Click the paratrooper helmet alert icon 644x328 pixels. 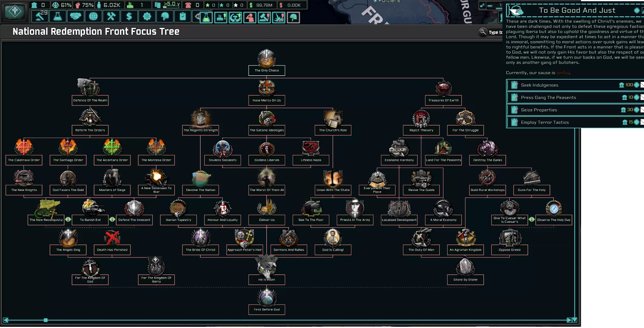click(293, 18)
